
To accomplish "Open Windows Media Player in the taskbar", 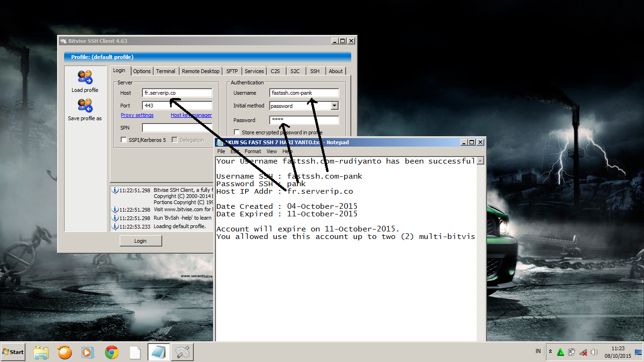I will tap(88, 352).
